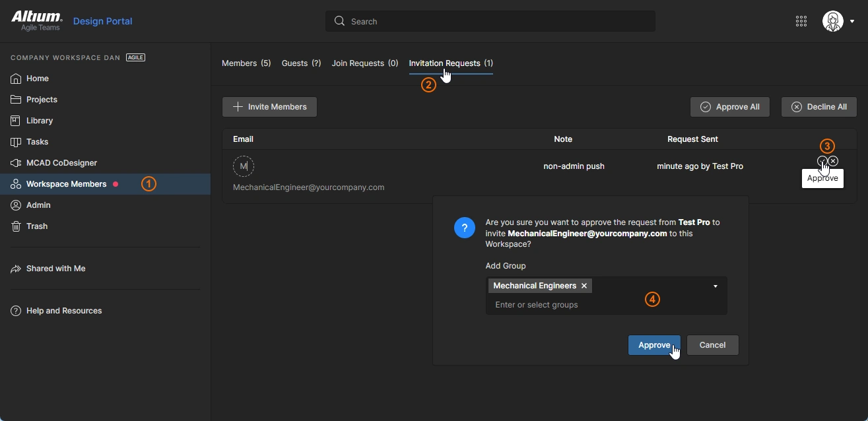Click the Home icon in sidebar
Viewport: 868px width, 421px height.
coord(16,79)
